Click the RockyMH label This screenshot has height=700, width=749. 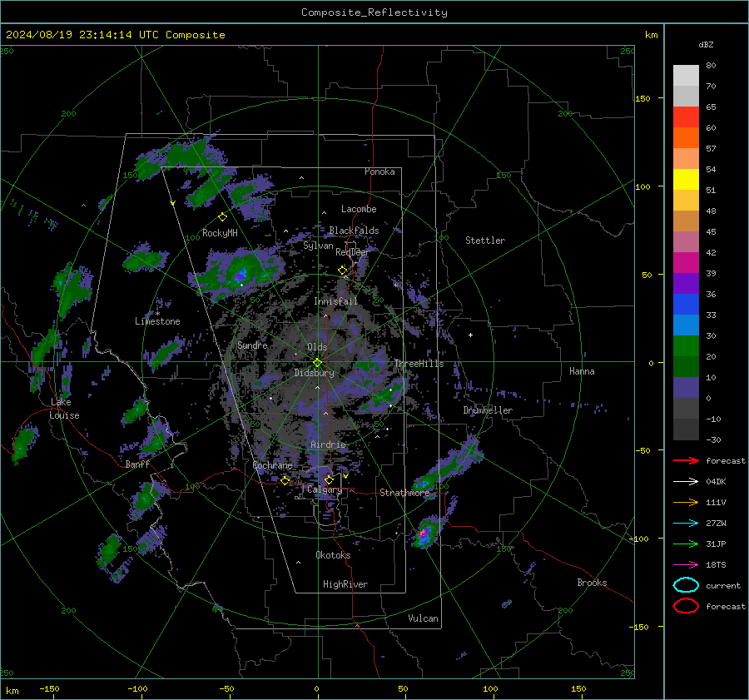coord(220,233)
